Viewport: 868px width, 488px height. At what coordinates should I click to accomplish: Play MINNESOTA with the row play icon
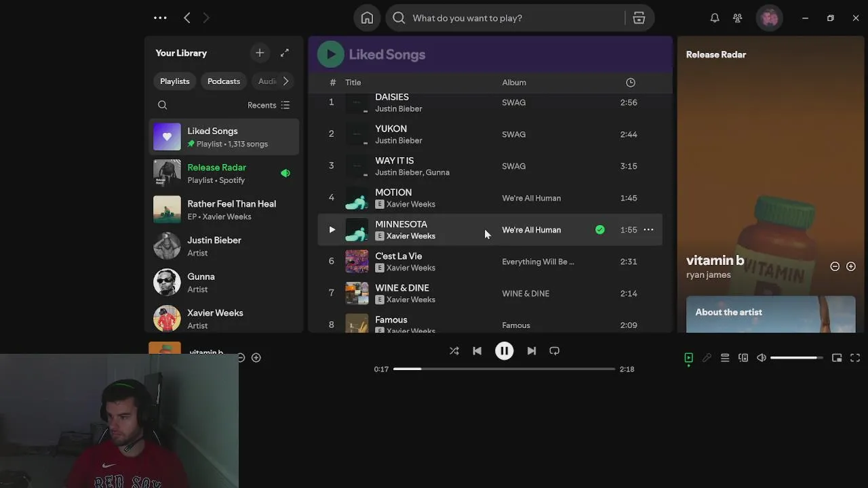click(x=332, y=230)
